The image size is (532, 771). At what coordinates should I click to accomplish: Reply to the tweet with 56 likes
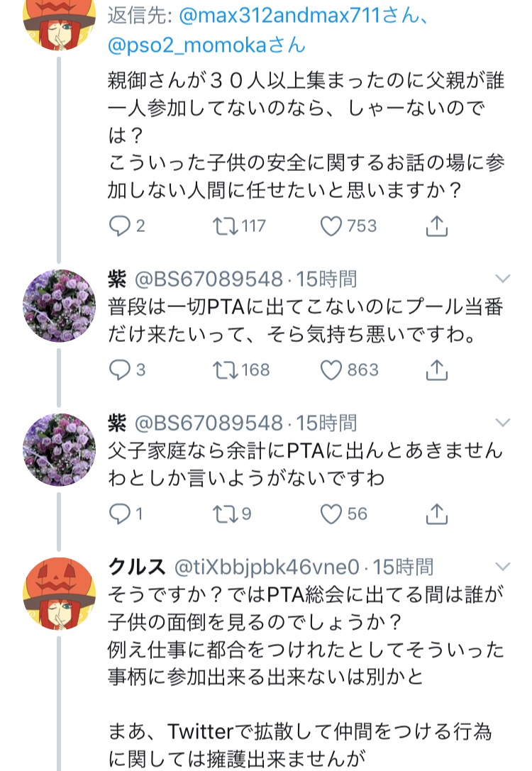coord(119,513)
